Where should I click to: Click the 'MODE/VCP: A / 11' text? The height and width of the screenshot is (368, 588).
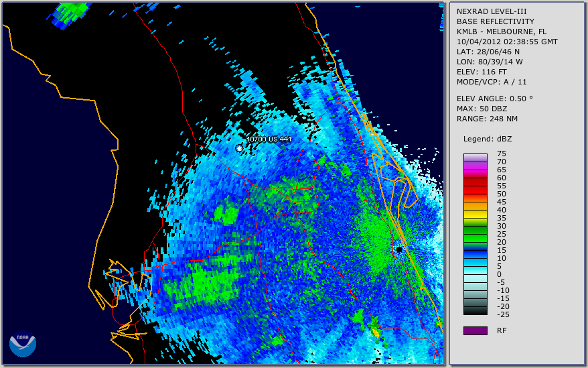click(492, 82)
